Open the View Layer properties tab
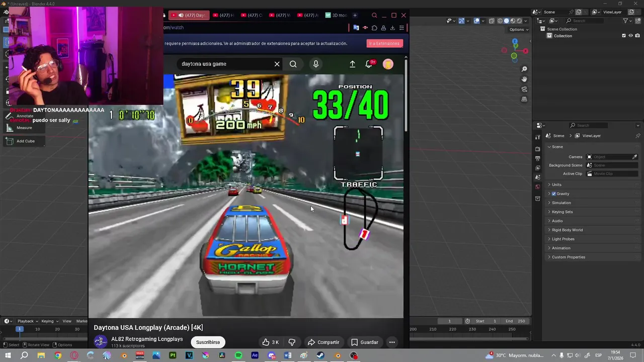 pyautogui.click(x=537, y=168)
